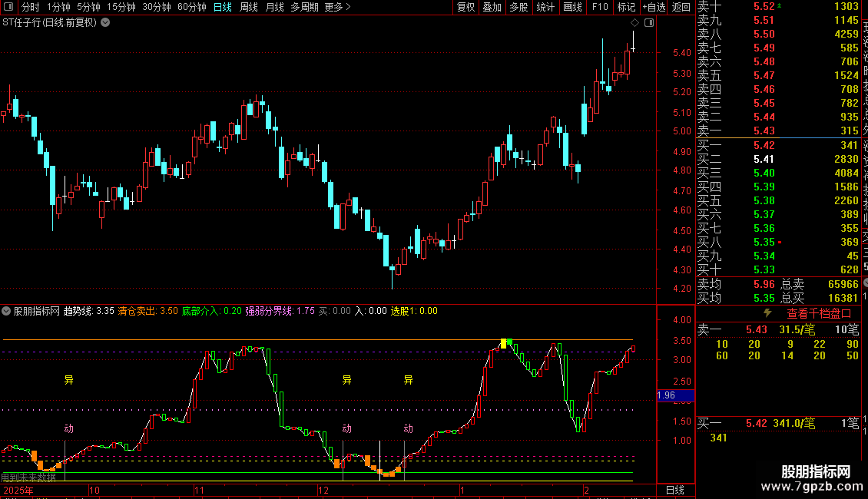The width and height of the screenshot is (868, 499).
Task: Open the 多股 multi-stock view
Action: point(518,7)
